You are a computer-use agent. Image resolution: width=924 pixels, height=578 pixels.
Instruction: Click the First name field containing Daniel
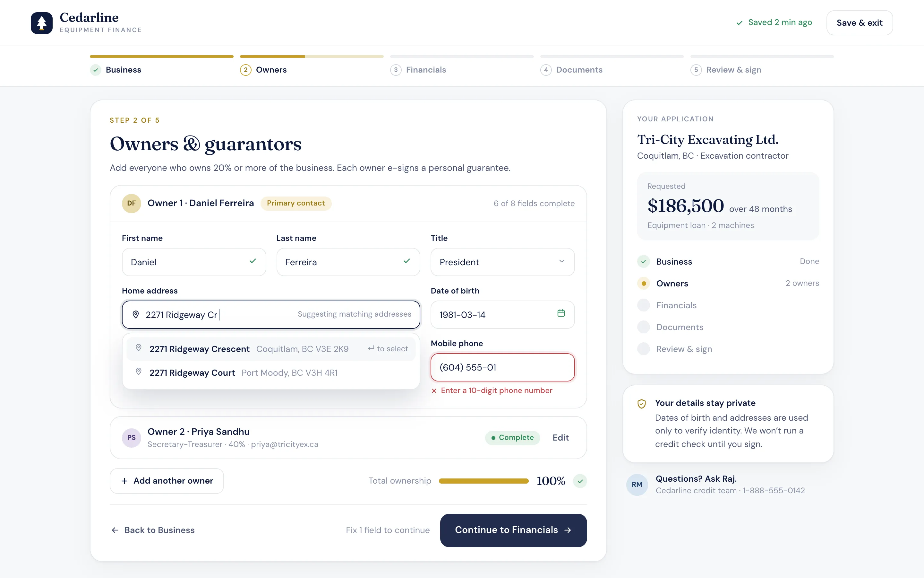194,262
